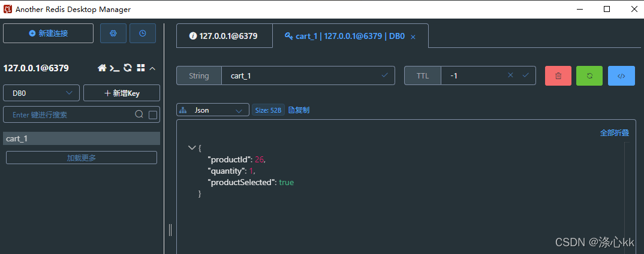Image resolution: width=644 pixels, height=254 pixels.
Task: Open Redis console terminal icon
Action: [x=115, y=68]
